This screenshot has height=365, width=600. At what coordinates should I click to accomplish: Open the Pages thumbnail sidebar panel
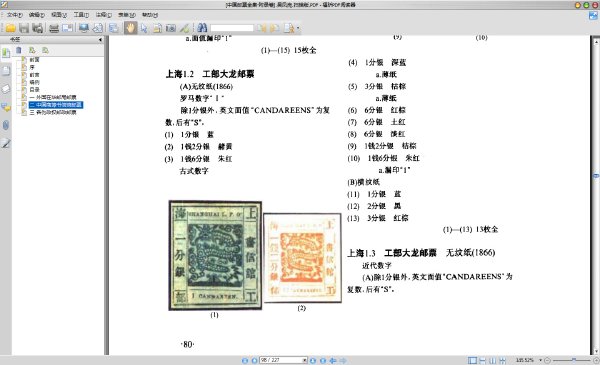(x=6, y=71)
